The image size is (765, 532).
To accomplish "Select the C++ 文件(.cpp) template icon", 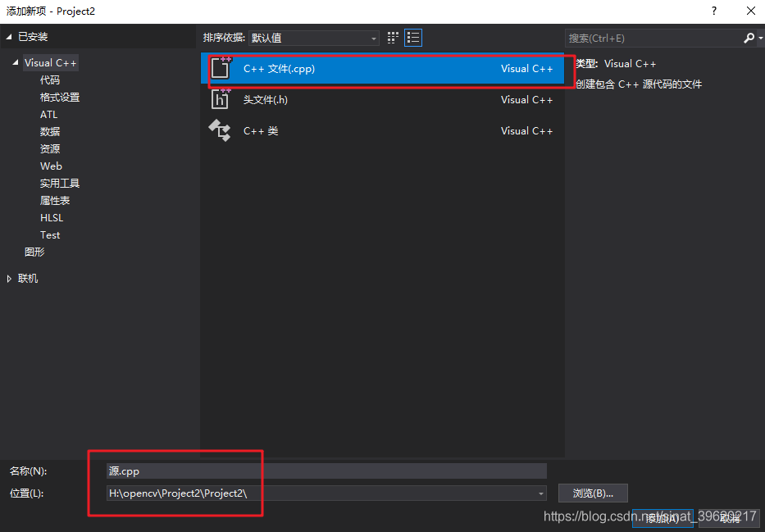I will tap(220, 69).
